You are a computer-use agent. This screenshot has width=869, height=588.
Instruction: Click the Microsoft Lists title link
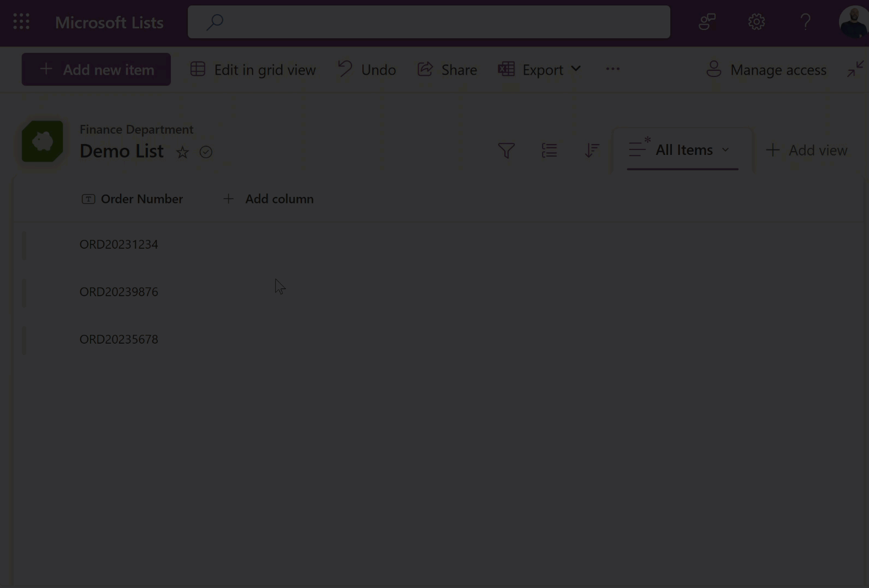pos(109,22)
